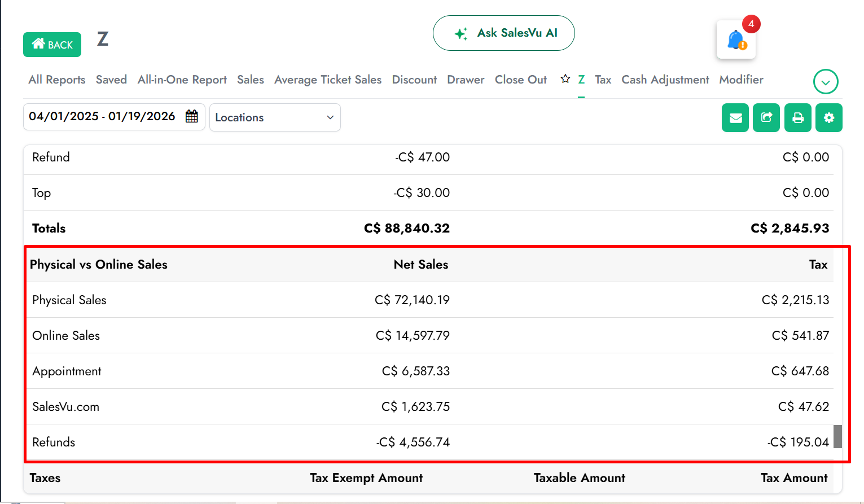Expand the Locations dropdown
Screen dimensions: 864x504
click(x=275, y=117)
